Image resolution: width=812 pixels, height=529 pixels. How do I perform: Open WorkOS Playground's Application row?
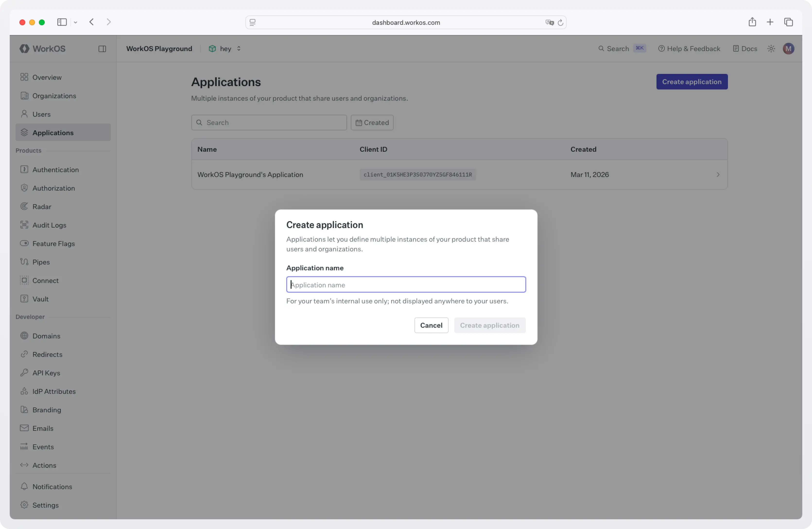(x=459, y=174)
